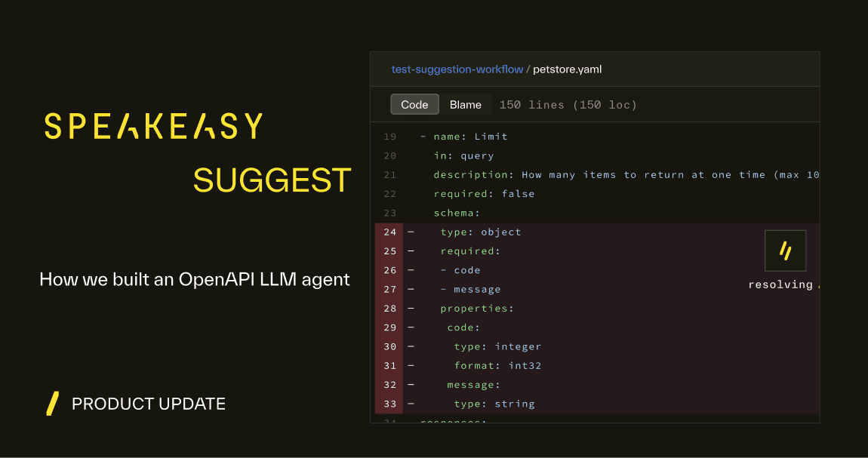The width and height of the screenshot is (868, 458).
Task: Click the '- code' list entry
Action: (460, 270)
